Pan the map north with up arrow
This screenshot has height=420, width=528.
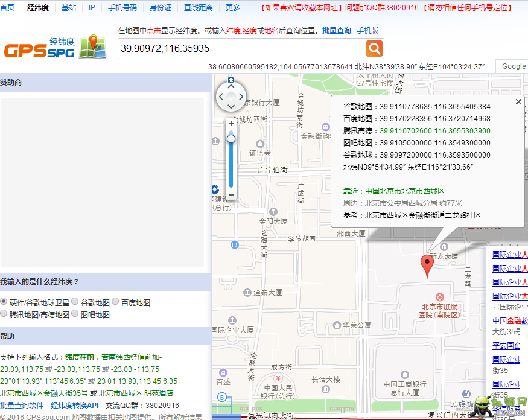231,86
